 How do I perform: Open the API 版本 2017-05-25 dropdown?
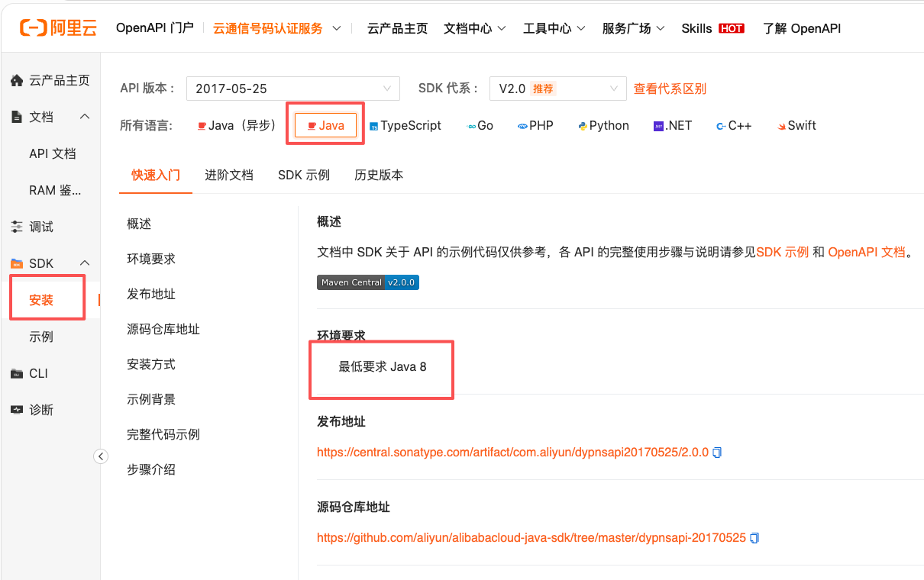tap(293, 89)
